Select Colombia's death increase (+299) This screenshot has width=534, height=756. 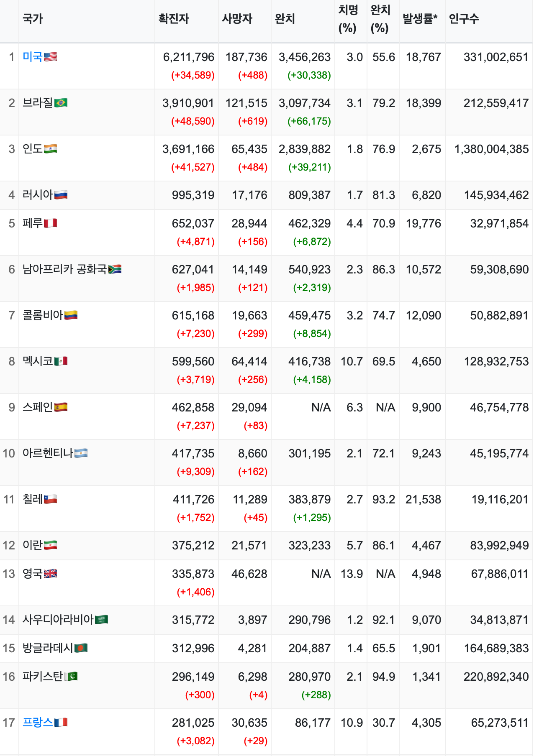click(253, 334)
